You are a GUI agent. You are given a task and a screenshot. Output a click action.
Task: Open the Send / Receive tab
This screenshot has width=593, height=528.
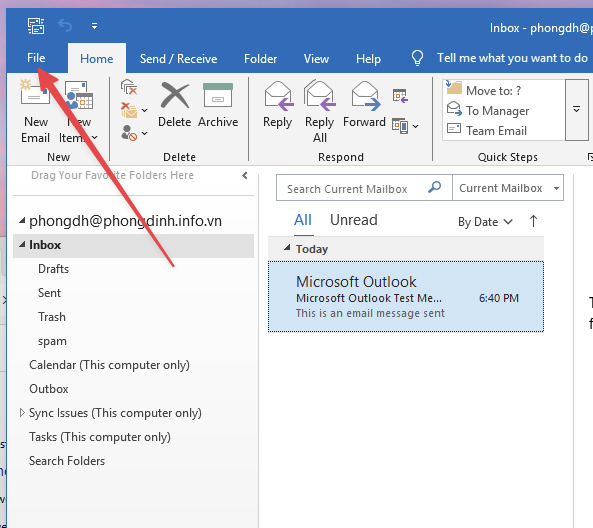pyautogui.click(x=178, y=59)
